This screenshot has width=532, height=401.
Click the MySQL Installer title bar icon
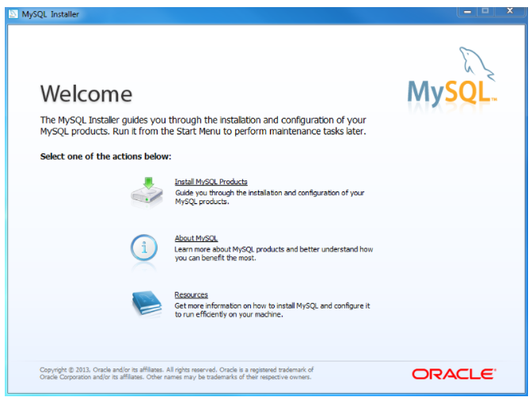click(x=13, y=14)
